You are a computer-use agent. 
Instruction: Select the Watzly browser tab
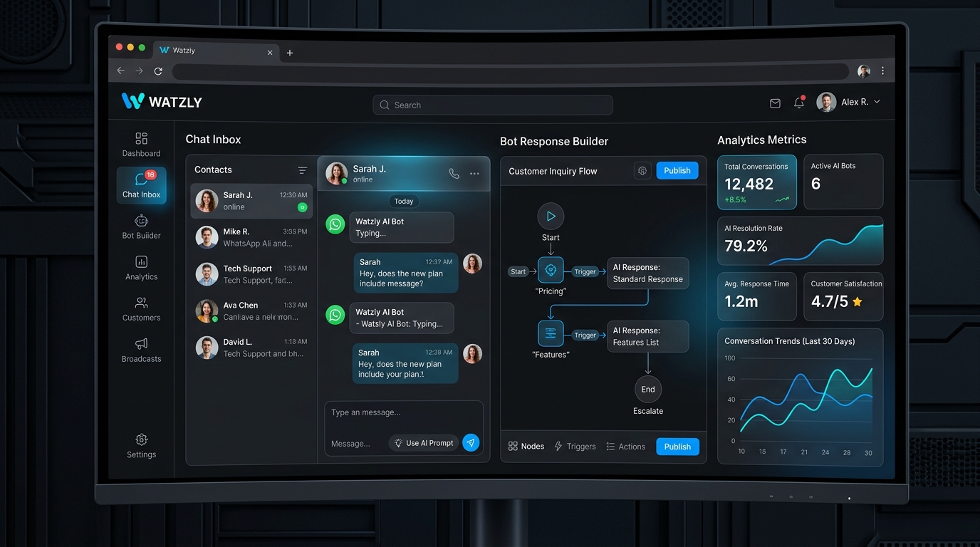[x=217, y=51]
